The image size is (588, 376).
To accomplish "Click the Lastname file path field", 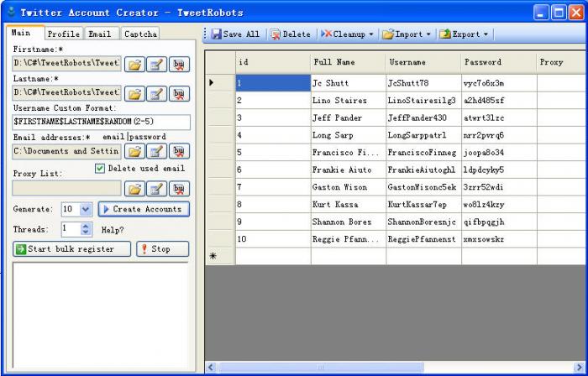I will tap(66, 92).
